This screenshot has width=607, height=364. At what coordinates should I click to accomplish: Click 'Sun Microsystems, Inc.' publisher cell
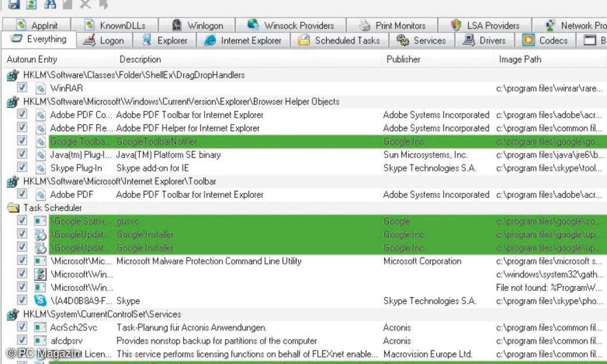(x=425, y=155)
